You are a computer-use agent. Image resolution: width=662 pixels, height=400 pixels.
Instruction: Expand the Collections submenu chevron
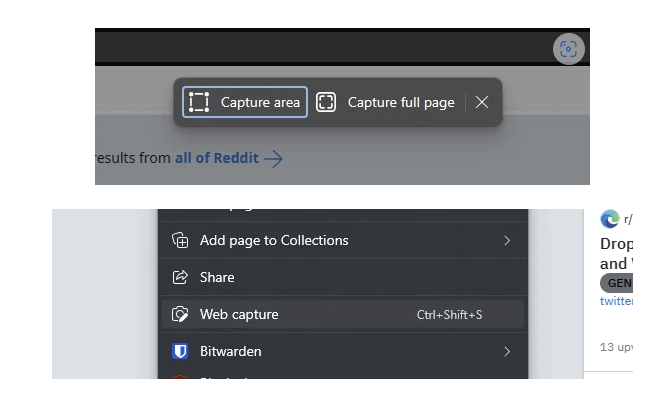pyautogui.click(x=507, y=241)
